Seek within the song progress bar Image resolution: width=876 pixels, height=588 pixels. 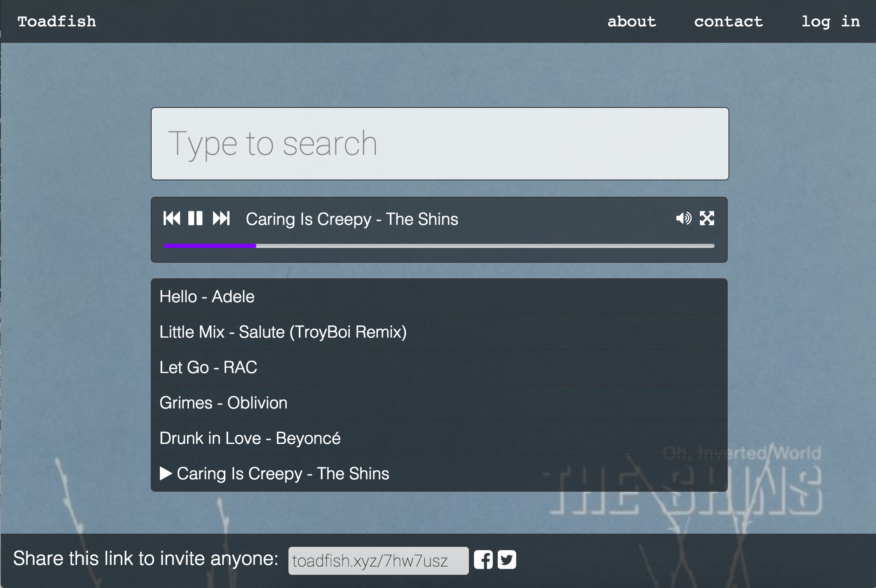click(439, 246)
